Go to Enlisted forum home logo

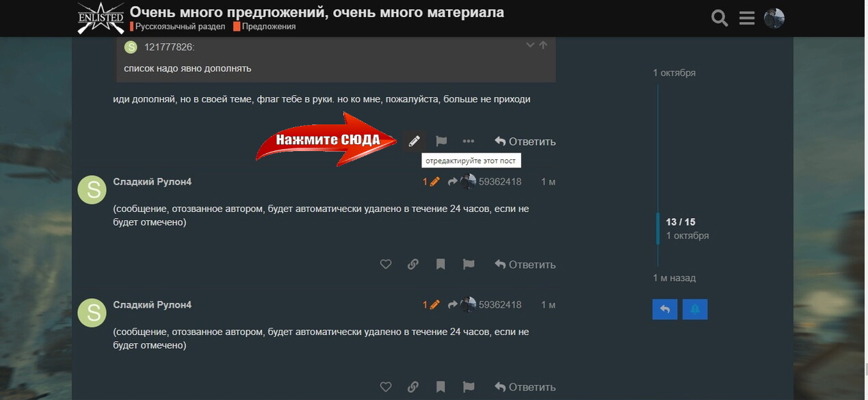[101, 18]
